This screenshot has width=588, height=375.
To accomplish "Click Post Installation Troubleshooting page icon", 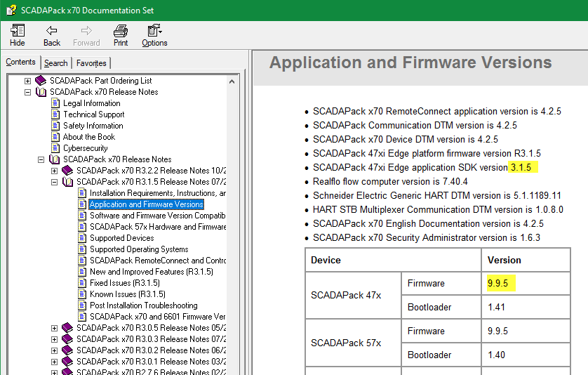I will tap(82, 305).
